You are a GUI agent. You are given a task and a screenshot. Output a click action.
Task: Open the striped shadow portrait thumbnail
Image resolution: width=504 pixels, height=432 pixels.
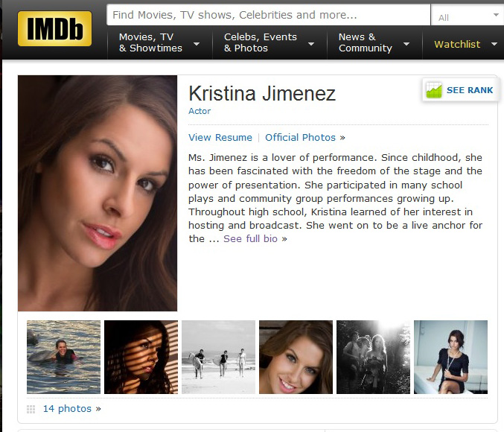141,357
